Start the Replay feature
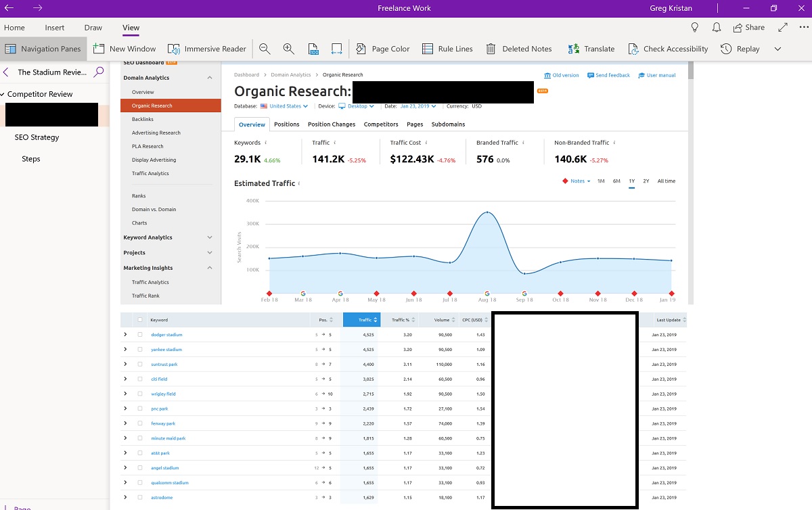The width and height of the screenshot is (812, 510). click(740, 49)
